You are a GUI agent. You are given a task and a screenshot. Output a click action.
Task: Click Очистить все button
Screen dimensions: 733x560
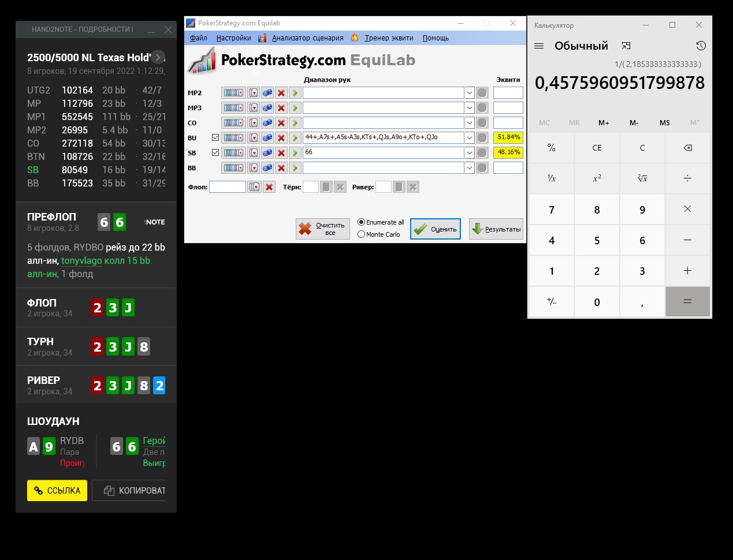coord(323,229)
